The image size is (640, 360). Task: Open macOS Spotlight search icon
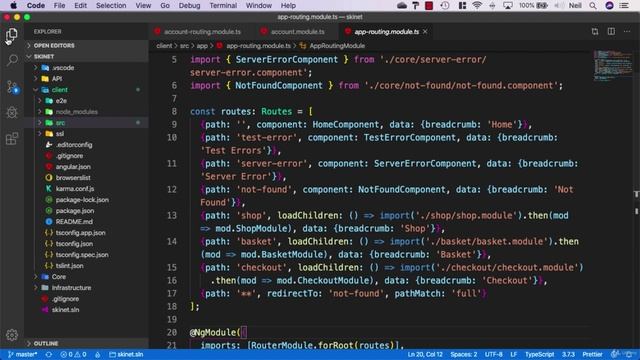point(593,6)
